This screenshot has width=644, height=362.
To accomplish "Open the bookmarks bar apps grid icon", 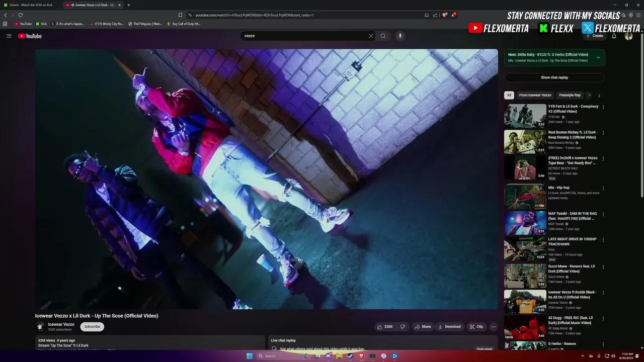I will coord(5,24).
